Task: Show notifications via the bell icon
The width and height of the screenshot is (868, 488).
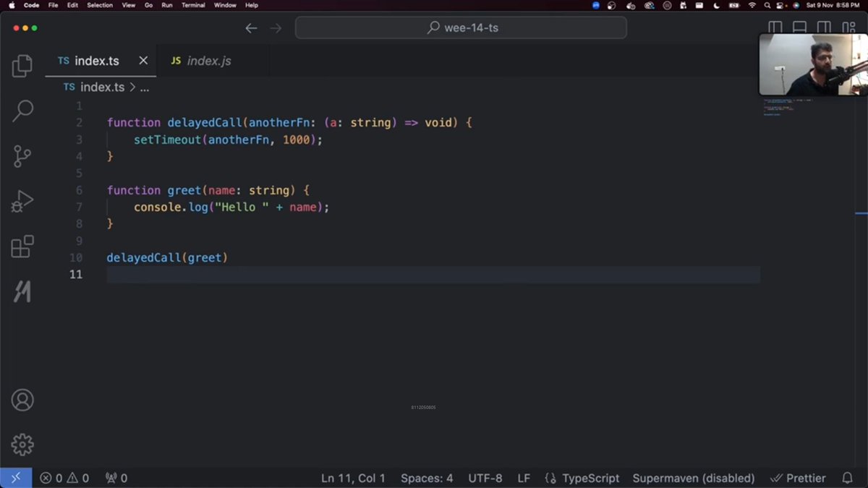Action: click(848, 478)
